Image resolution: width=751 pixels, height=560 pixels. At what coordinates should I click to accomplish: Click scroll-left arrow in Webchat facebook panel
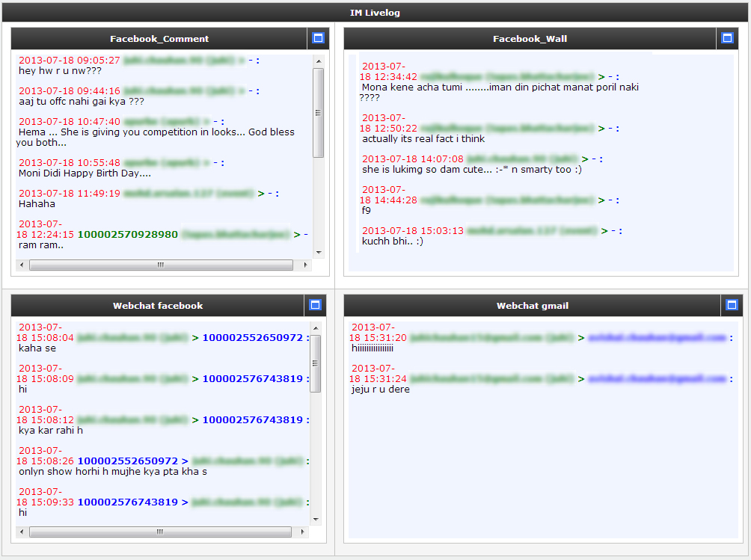(22, 532)
